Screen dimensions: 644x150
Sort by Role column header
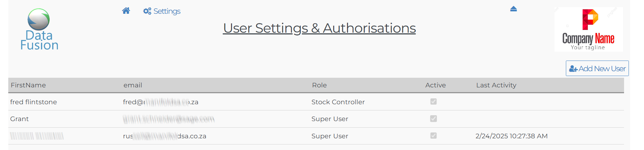[x=319, y=85]
